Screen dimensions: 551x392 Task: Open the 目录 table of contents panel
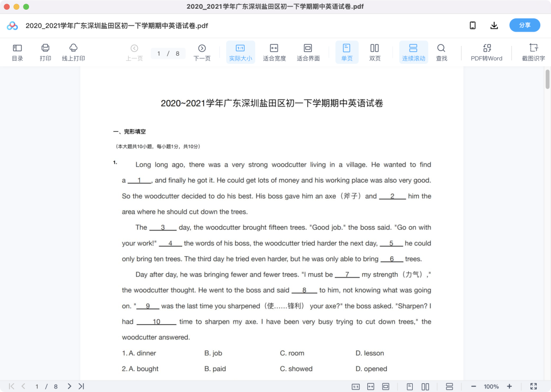click(x=17, y=53)
